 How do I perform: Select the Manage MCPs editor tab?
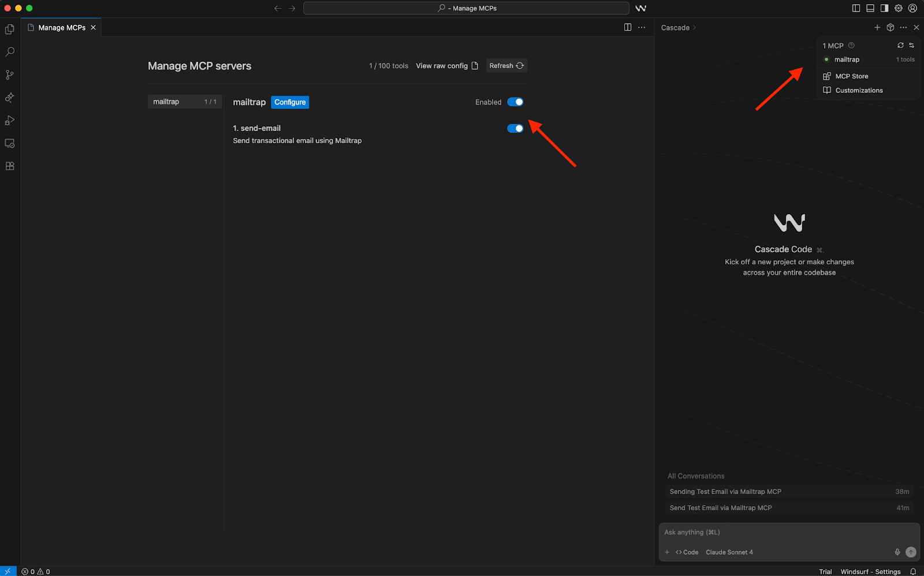click(61, 28)
